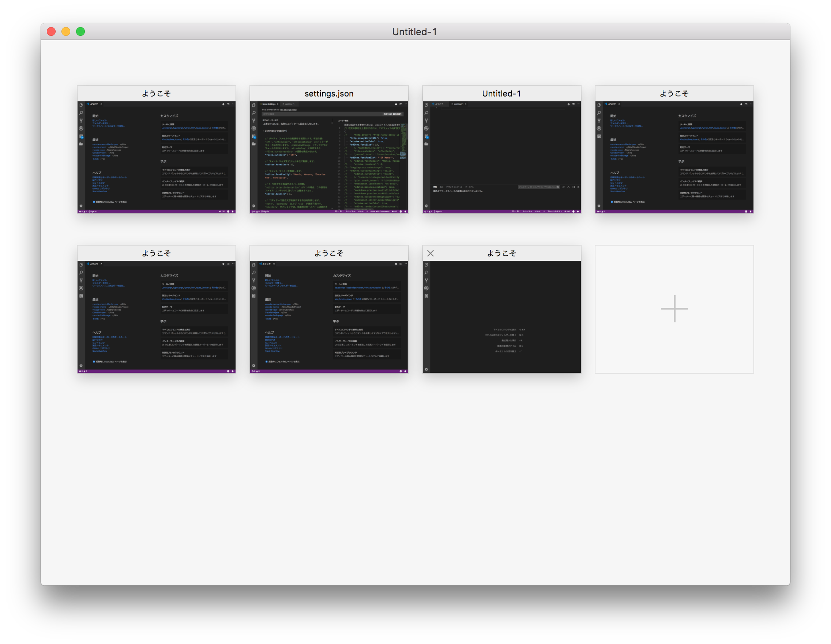Zoom window with the green button
Screen dimensions: 831x644
click(80, 31)
